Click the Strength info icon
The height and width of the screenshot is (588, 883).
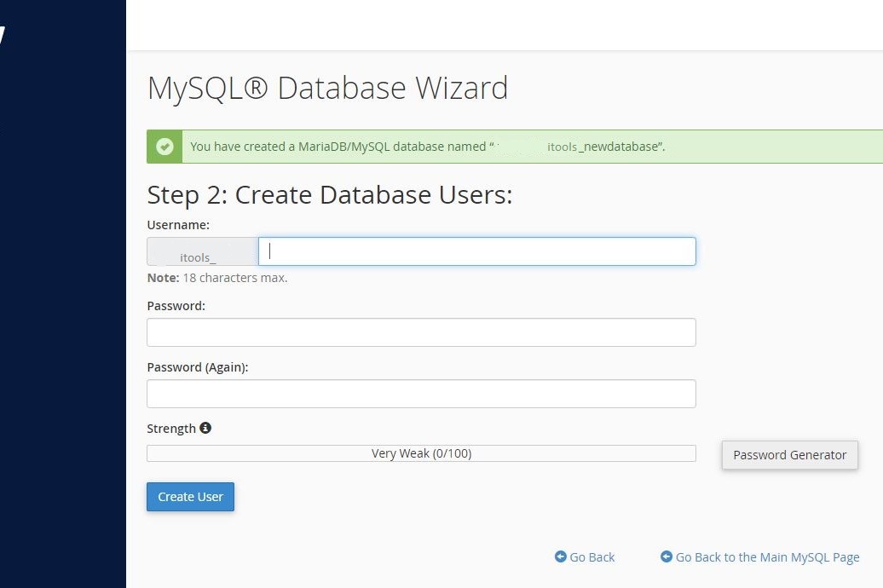(205, 428)
